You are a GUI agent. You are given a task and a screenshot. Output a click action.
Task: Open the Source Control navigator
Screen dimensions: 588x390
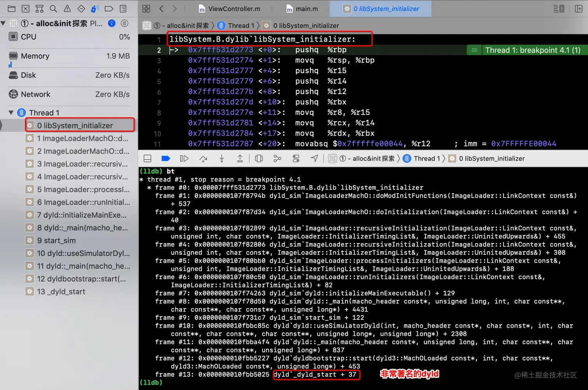[26, 9]
